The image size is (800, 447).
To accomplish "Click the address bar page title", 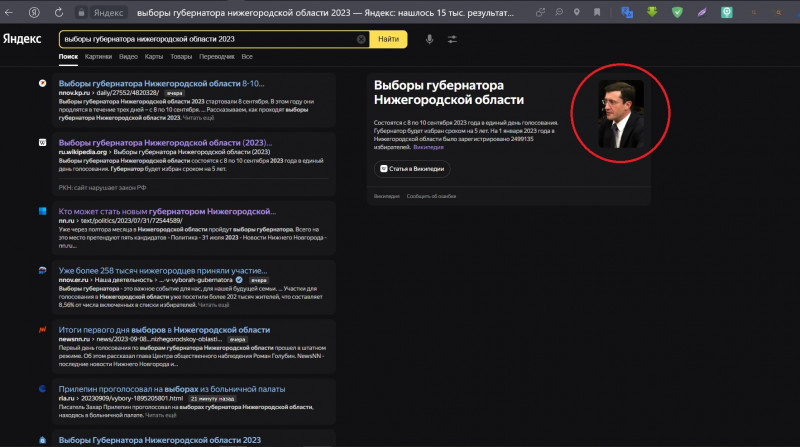I will [x=326, y=13].
